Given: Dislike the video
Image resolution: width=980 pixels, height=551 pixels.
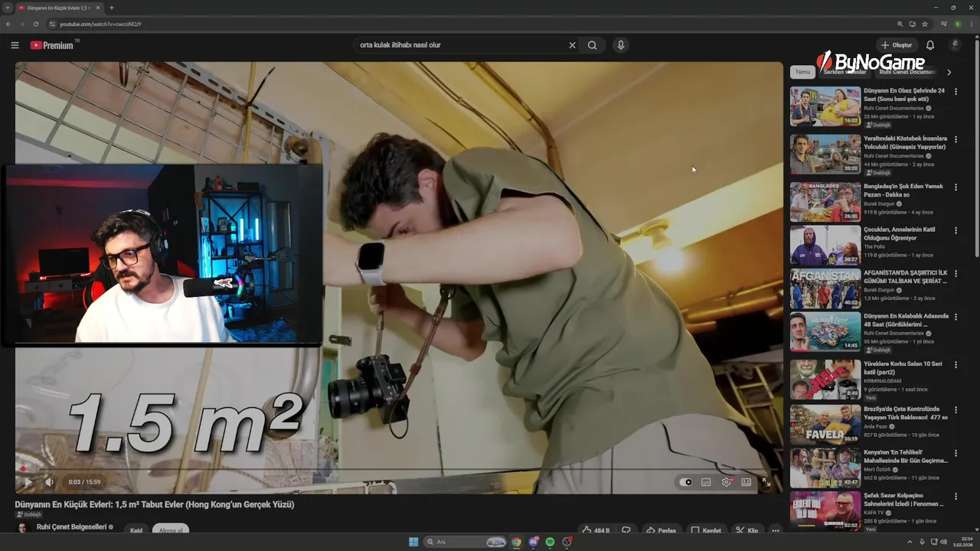Looking at the screenshot, I should click(626, 530).
